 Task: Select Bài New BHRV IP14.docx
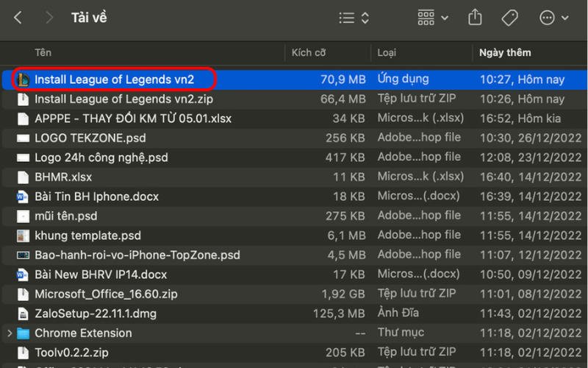[101, 275]
